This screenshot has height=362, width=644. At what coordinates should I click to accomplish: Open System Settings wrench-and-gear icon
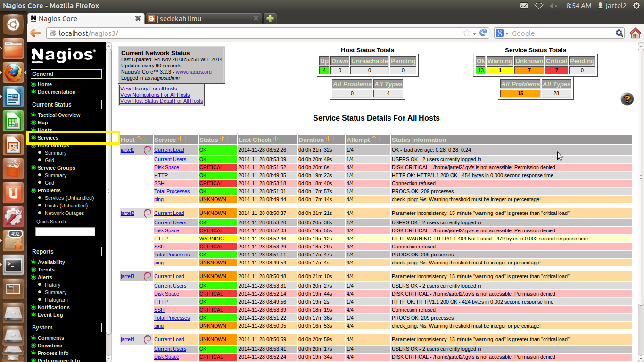pyautogui.click(x=13, y=217)
